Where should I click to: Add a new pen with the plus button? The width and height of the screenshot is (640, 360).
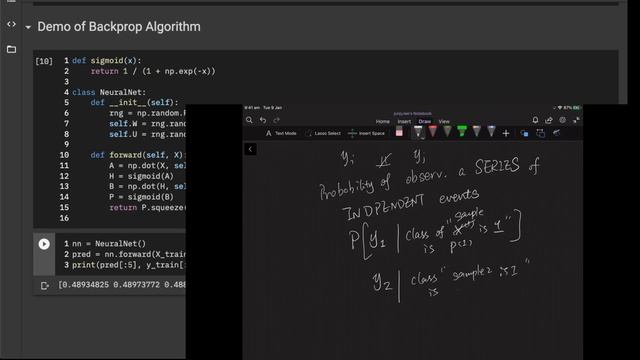[x=506, y=133]
